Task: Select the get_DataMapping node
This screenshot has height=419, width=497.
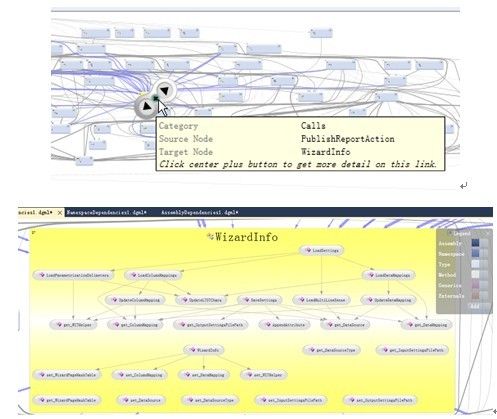Action: click(x=427, y=325)
